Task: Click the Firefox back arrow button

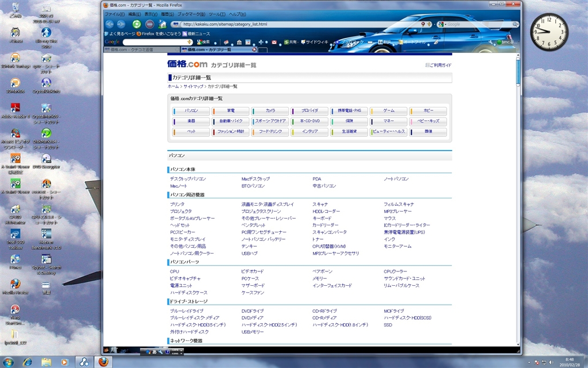Action: click(x=110, y=24)
